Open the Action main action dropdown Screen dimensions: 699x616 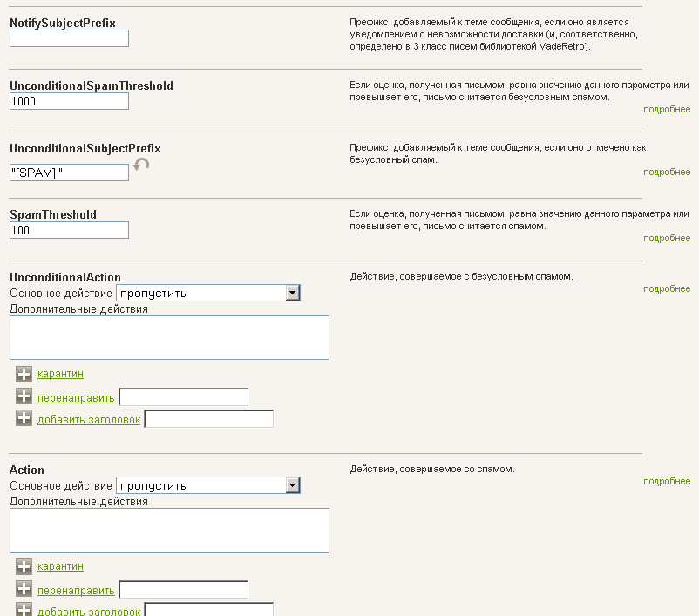(208, 485)
